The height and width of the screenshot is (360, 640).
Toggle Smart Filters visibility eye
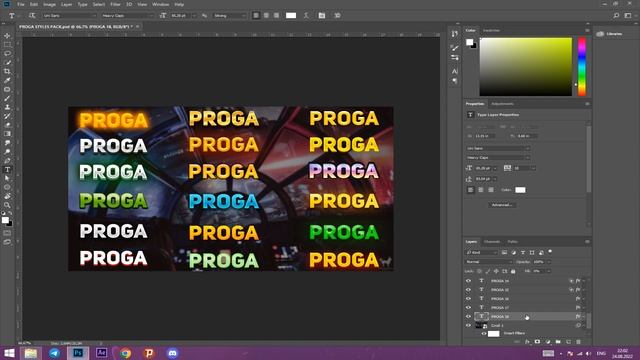point(484,333)
